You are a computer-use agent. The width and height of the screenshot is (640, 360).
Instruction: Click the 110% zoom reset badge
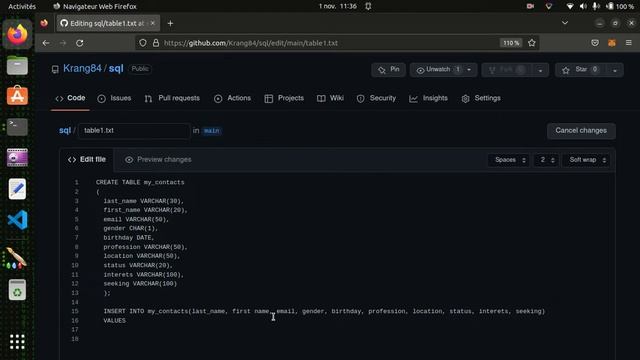511,43
